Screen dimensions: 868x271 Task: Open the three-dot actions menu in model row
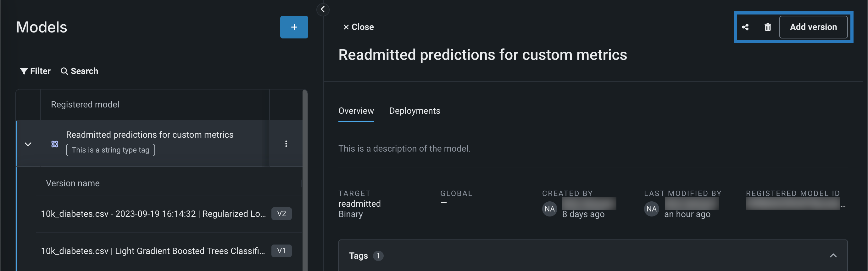[x=286, y=144]
